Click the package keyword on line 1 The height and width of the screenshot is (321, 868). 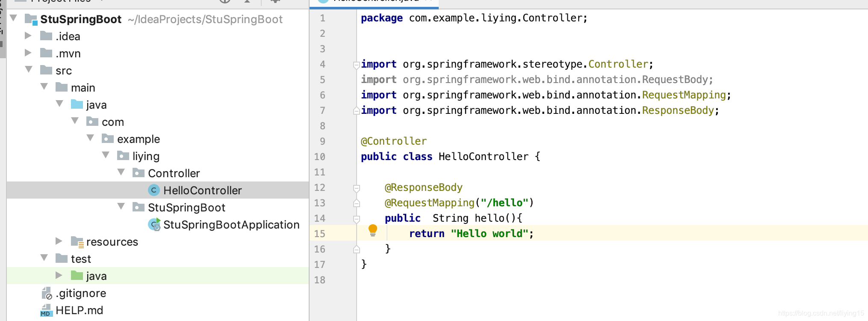point(382,18)
